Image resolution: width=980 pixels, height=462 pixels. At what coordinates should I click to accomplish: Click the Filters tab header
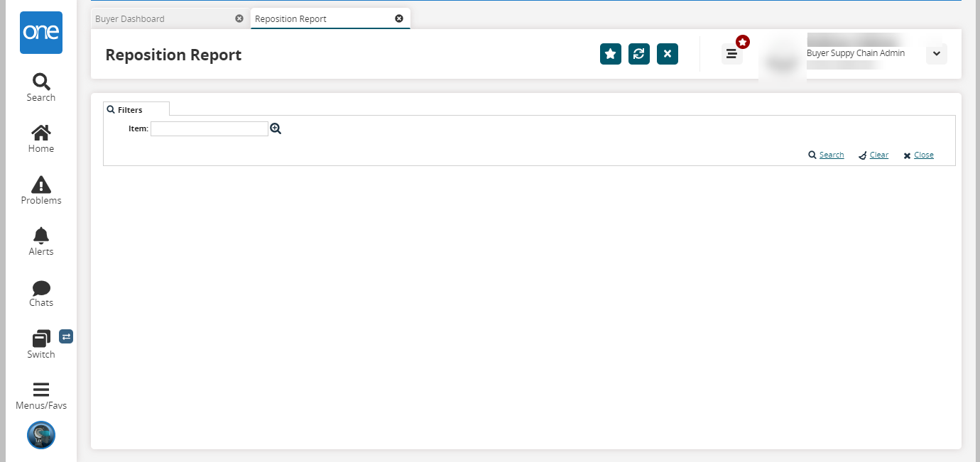pyautogui.click(x=136, y=109)
